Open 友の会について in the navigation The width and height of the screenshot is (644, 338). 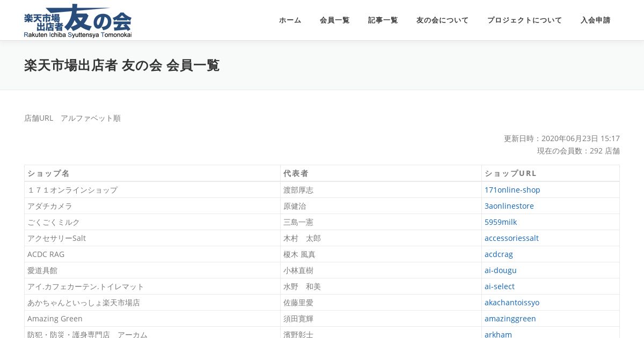pyautogui.click(x=442, y=20)
